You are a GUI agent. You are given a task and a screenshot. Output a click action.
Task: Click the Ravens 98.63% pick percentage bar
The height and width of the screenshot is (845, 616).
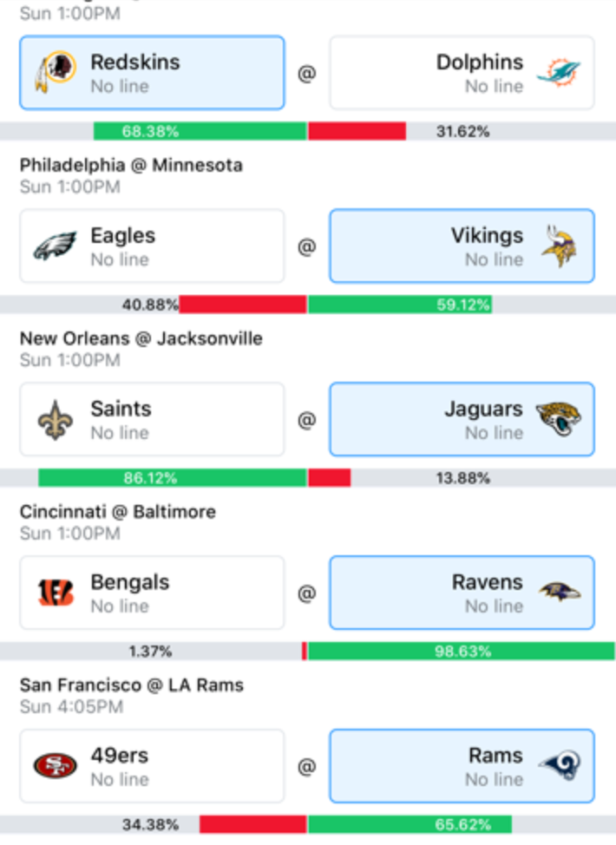point(462,651)
